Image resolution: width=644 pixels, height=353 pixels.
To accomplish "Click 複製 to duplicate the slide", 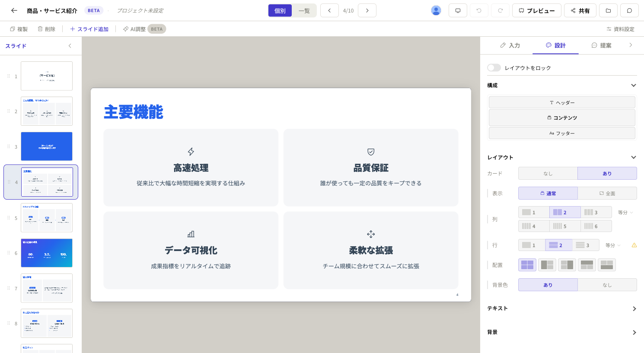I will (19, 29).
